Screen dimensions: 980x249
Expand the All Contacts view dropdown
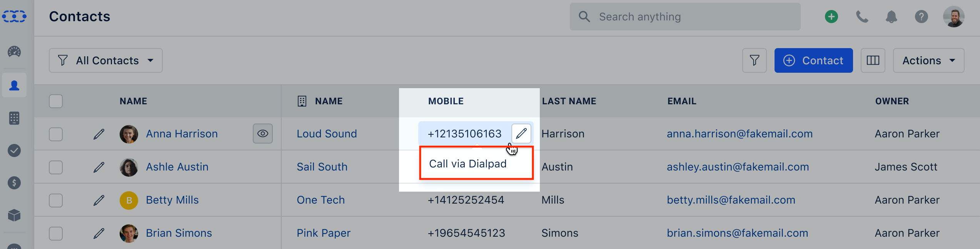click(106, 60)
